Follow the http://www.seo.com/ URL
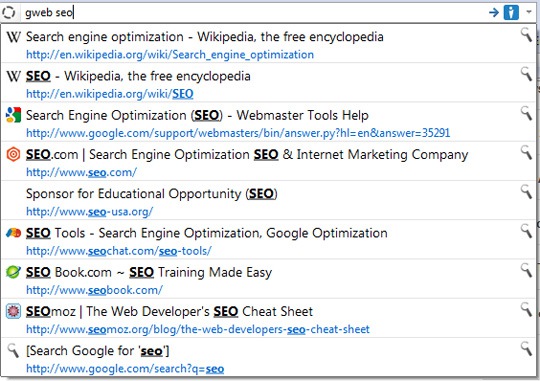This screenshot has width=540, height=381. coord(82,172)
